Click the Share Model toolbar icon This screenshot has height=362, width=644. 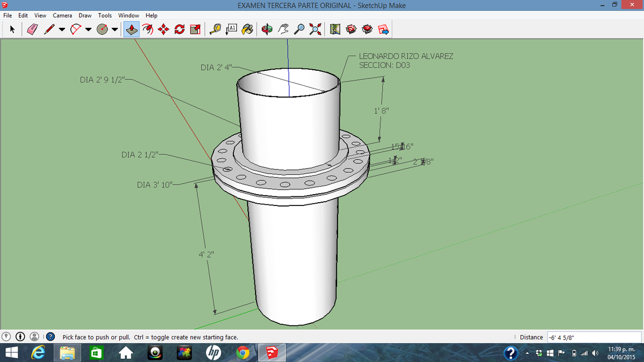(384, 29)
